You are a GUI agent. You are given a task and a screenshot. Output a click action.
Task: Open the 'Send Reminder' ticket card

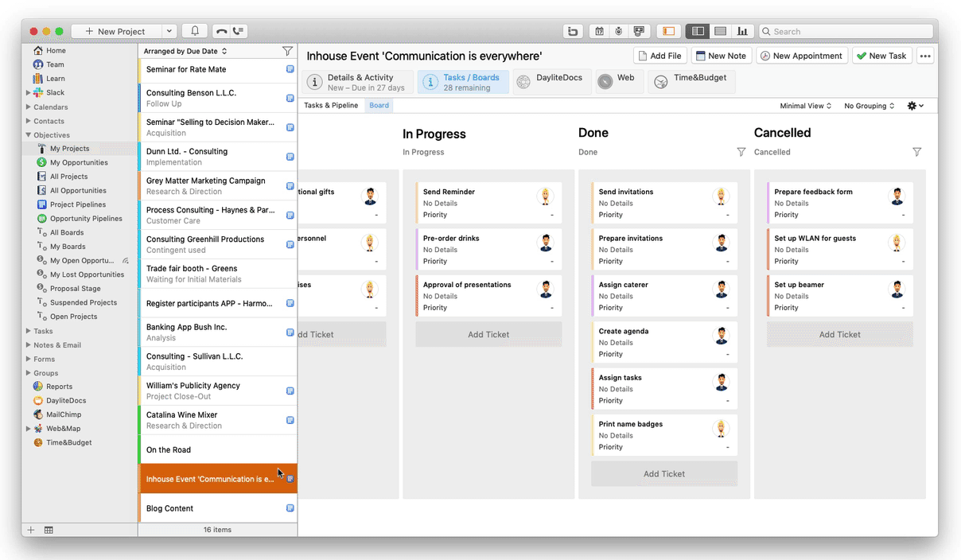(x=477, y=203)
